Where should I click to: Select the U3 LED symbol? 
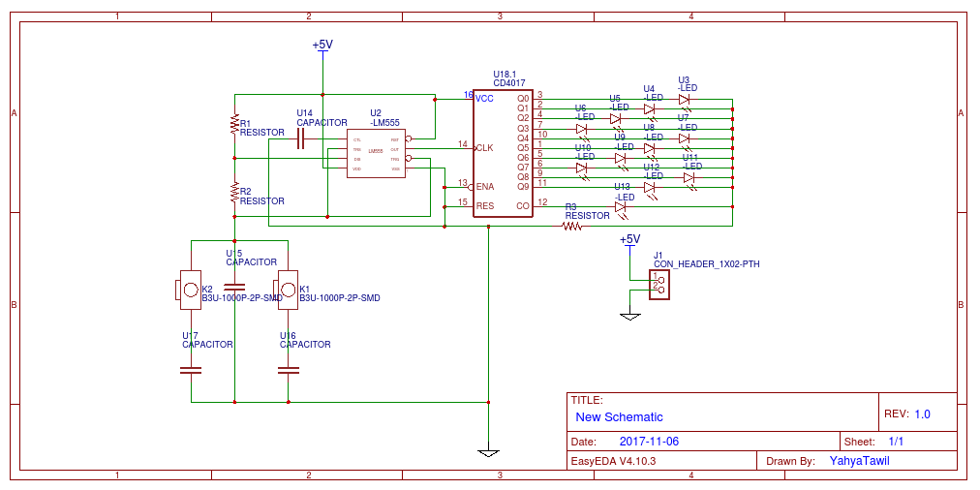coord(684,101)
